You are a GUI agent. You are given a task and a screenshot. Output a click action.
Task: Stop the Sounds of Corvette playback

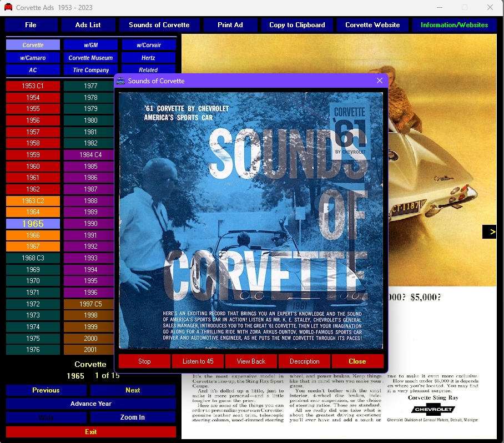(144, 361)
